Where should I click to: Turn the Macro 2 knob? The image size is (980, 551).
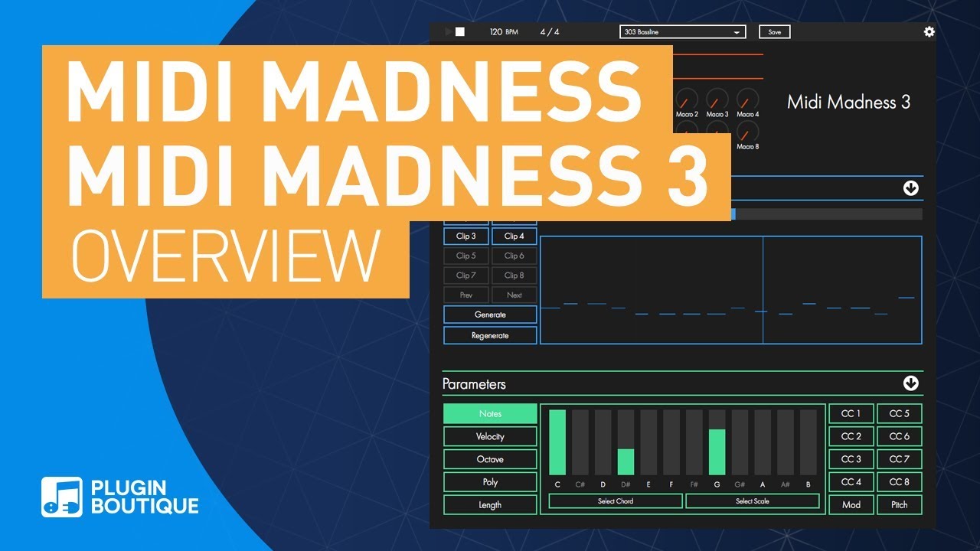687,98
